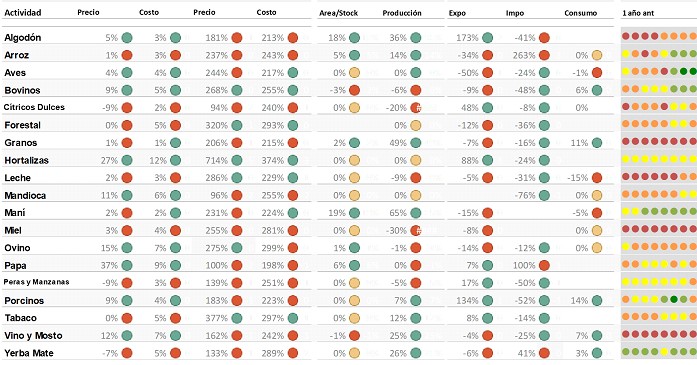
Task: Click the yellow Consumo dot in Mandioca row
Action: [x=597, y=195]
